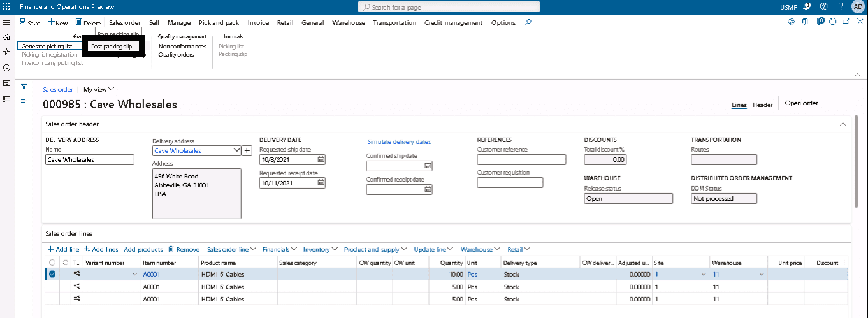868x318 pixels.
Task: Expand Product and supply menu
Action: pos(376,249)
